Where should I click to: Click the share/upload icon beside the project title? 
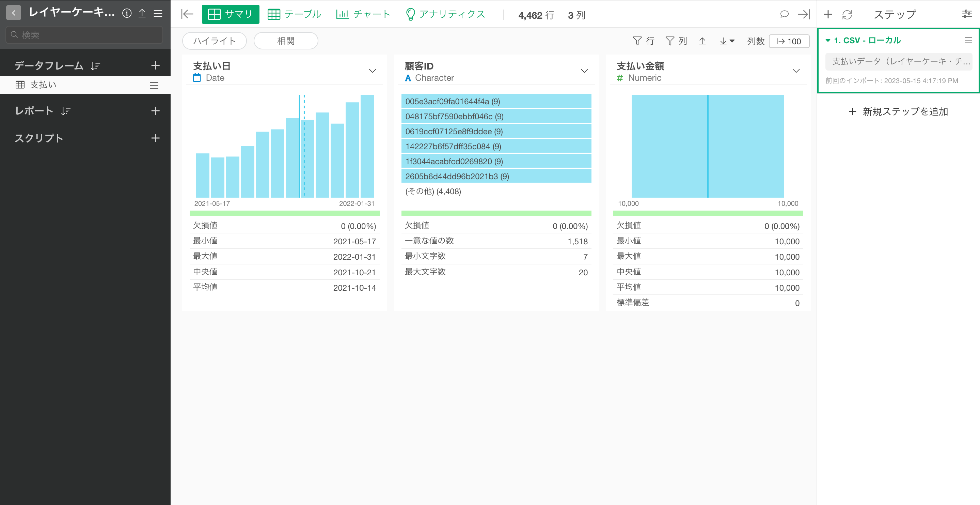click(x=142, y=13)
